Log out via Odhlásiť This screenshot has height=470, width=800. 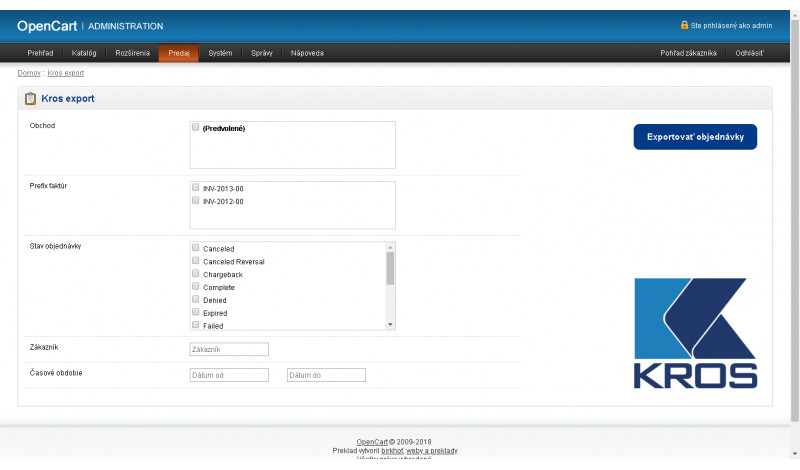(x=749, y=53)
